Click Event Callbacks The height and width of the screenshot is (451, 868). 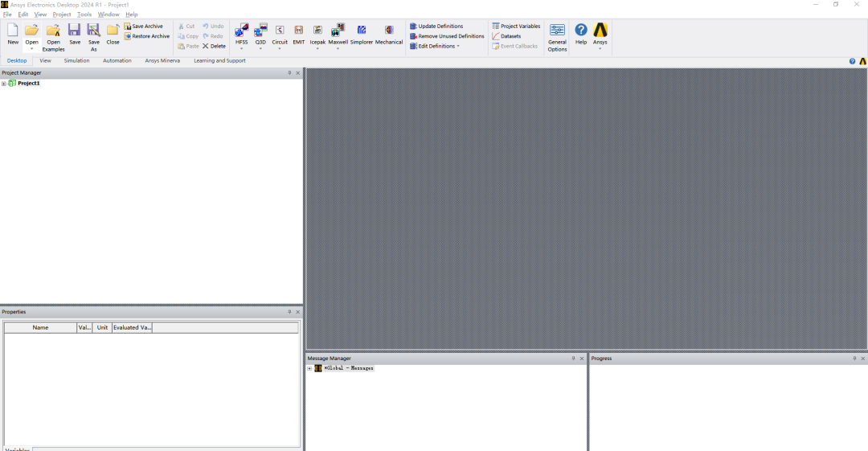click(x=515, y=46)
